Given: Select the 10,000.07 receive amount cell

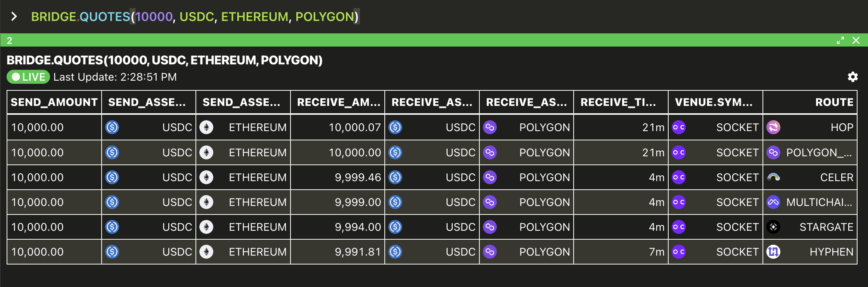Looking at the screenshot, I should click(337, 127).
